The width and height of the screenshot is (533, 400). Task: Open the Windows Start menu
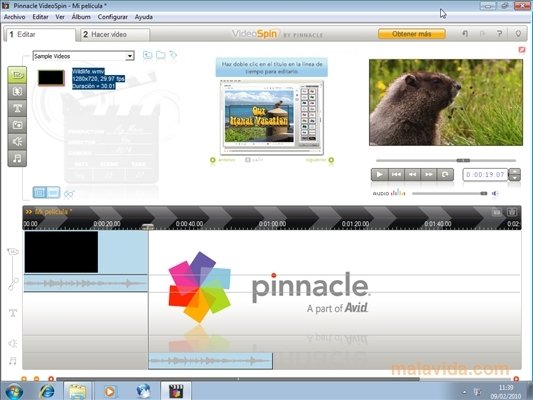coord(14,391)
